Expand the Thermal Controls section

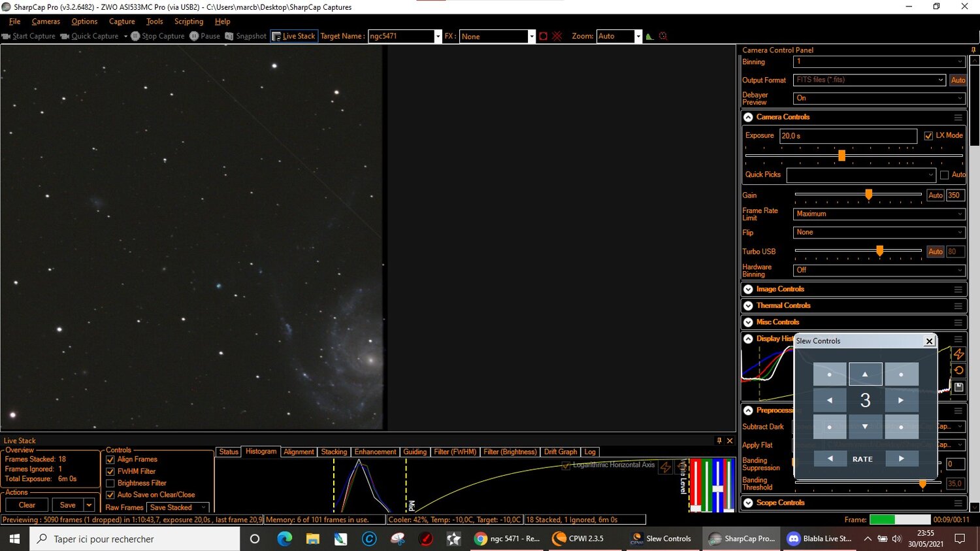pyautogui.click(x=748, y=306)
